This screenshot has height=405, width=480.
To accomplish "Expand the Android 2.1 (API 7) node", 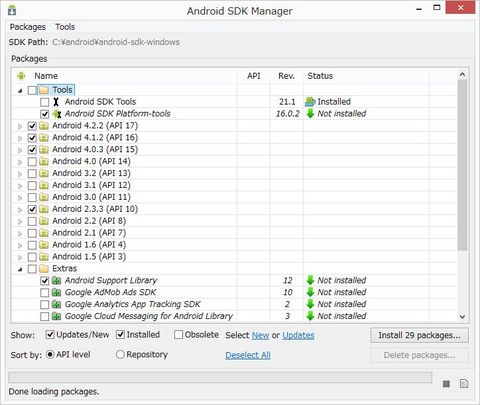I will pyautogui.click(x=20, y=233).
